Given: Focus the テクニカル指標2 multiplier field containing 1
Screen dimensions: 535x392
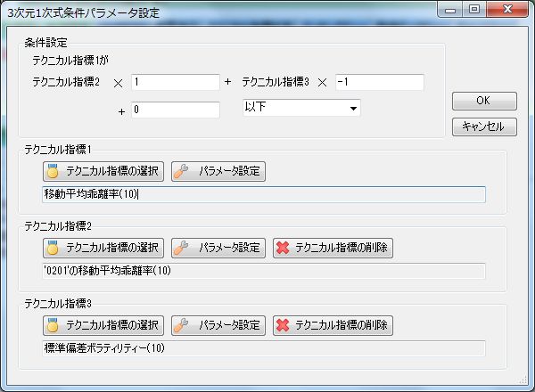Looking at the screenshot, I should [x=176, y=82].
